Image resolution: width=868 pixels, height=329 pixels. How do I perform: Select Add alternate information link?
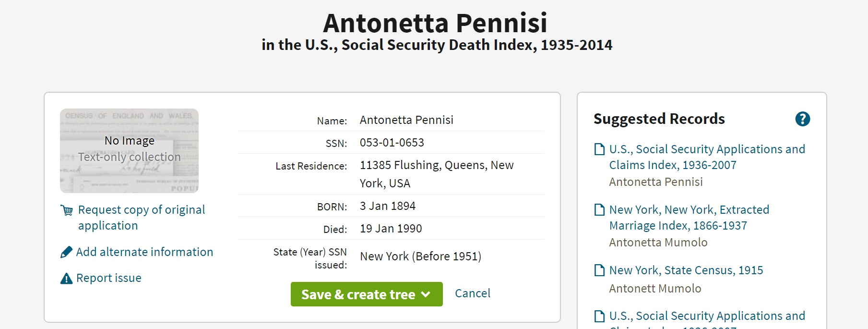(144, 252)
